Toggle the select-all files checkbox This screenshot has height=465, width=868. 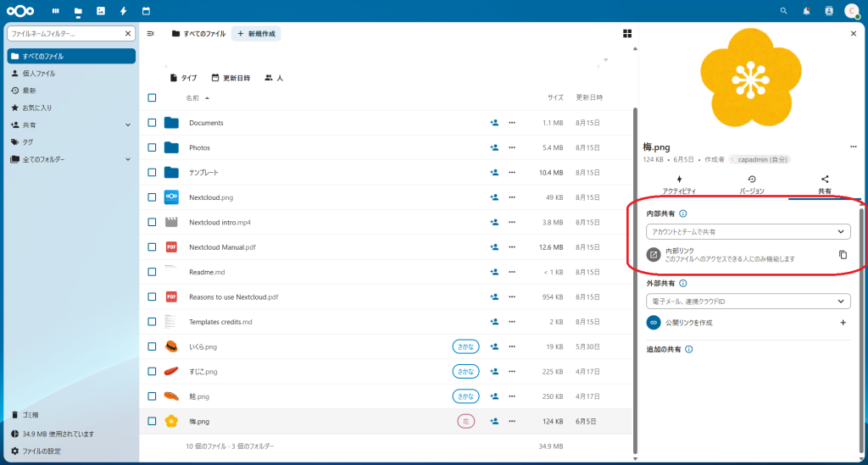tap(152, 97)
